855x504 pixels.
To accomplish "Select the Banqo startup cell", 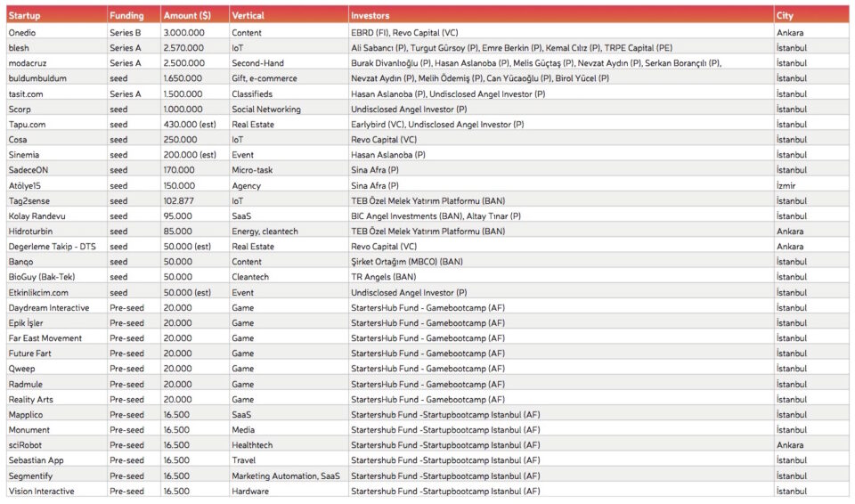I will [57, 262].
